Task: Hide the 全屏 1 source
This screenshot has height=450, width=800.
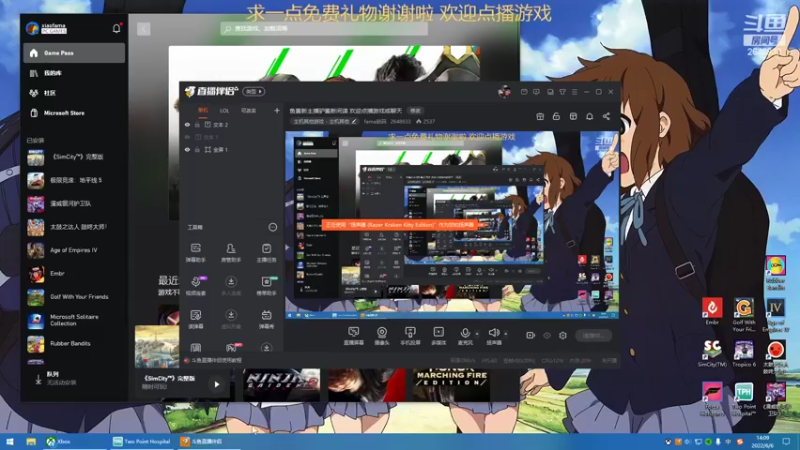Action: click(x=187, y=149)
